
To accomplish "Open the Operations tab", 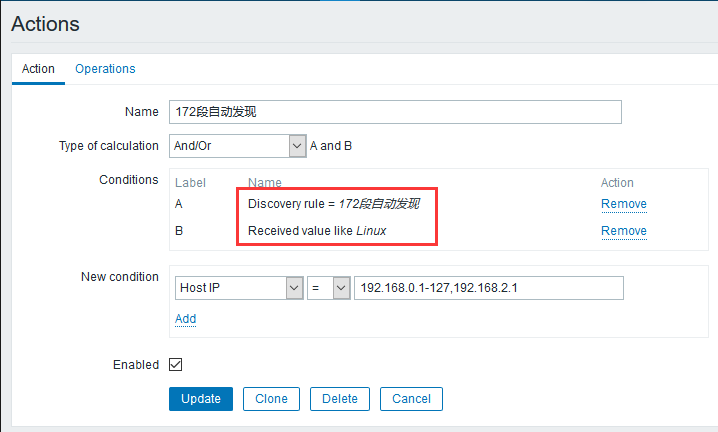I will 105,69.
